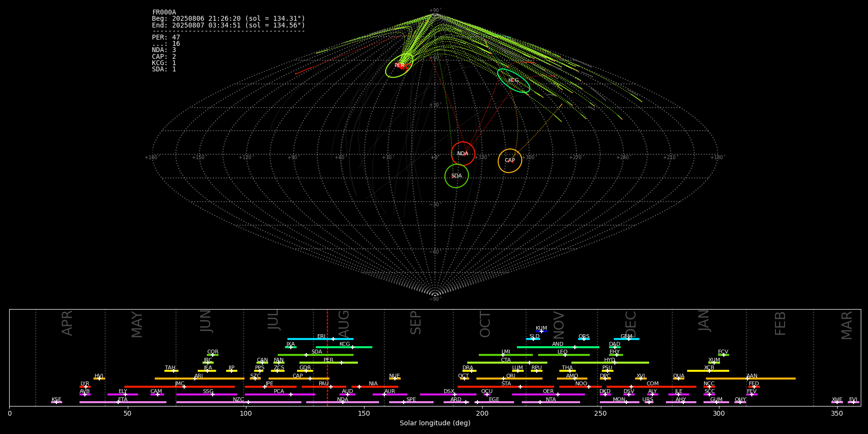The height and width of the screenshot is (434, 868).
Task: Click the FEB month label in timeline
Action: (780, 323)
